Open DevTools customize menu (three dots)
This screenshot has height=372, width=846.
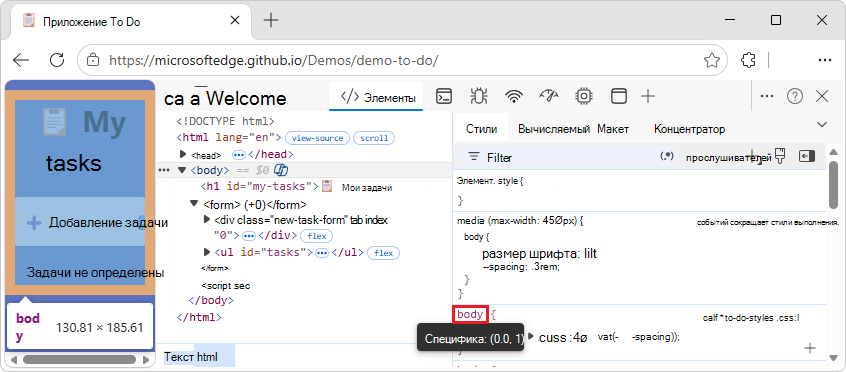click(x=767, y=97)
